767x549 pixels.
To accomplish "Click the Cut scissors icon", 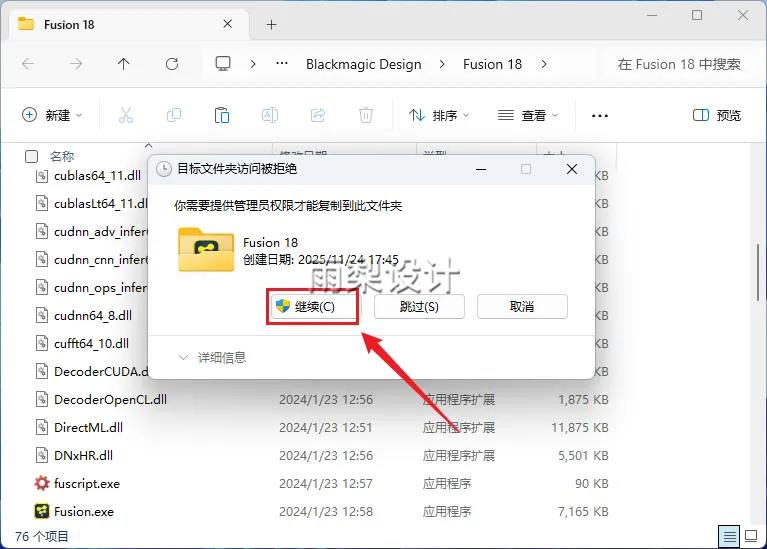I will tap(126, 115).
